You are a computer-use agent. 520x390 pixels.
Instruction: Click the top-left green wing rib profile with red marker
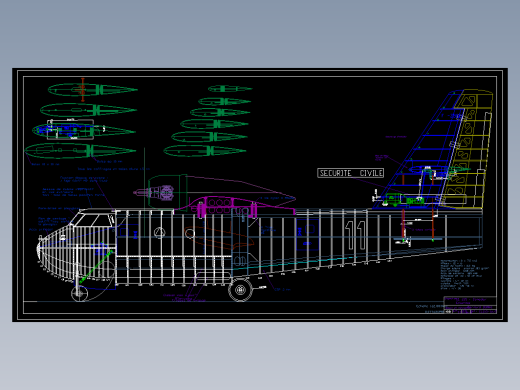tap(92, 90)
